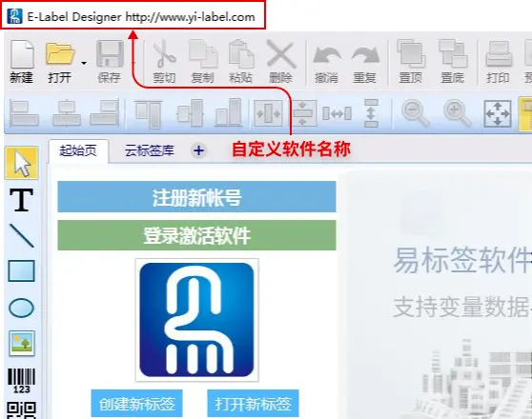Screen dimensions: 532x419
Task: Switch to the 起始页 tab
Action: click(78, 150)
